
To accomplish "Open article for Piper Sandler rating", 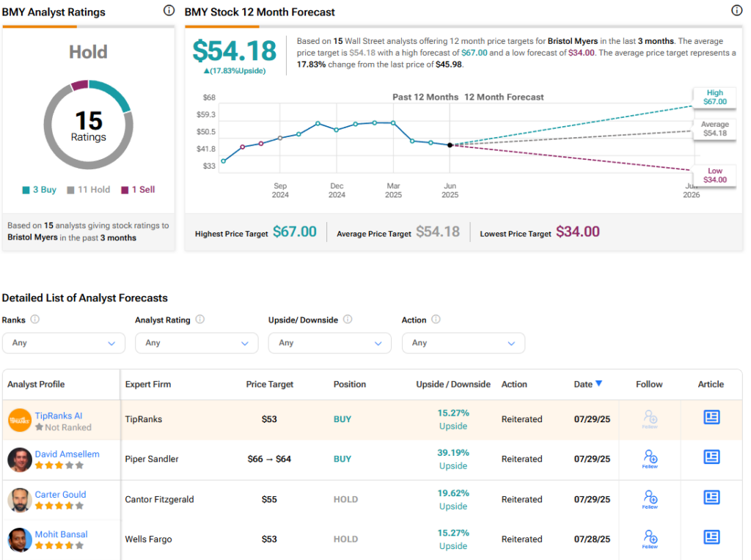I will click(x=711, y=457).
